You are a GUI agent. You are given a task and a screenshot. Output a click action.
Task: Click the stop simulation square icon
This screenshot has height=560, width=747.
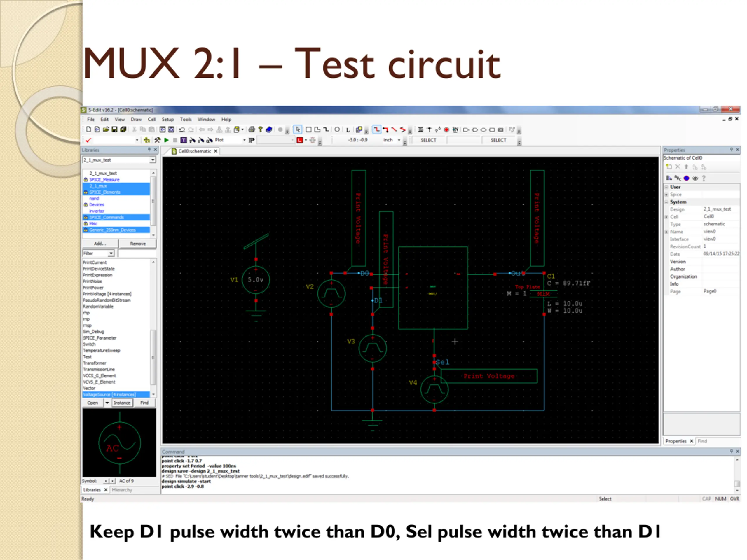click(175, 140)
